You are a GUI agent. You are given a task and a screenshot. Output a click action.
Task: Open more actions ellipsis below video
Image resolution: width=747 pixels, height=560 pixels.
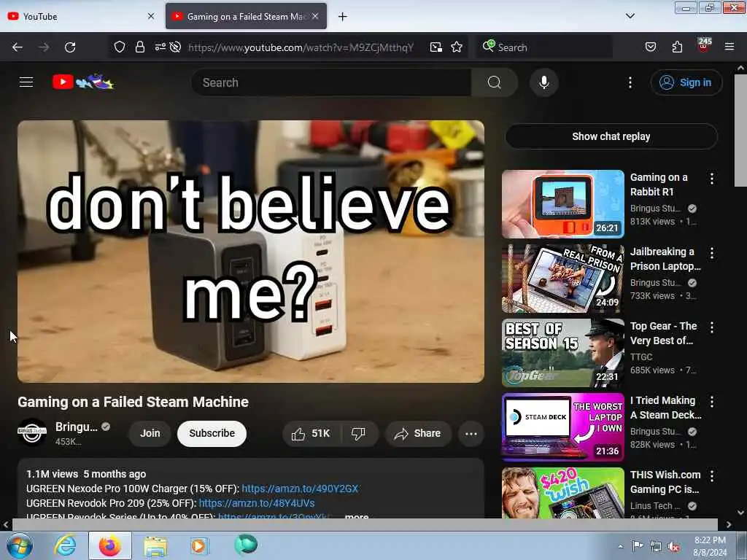[471, 434]
